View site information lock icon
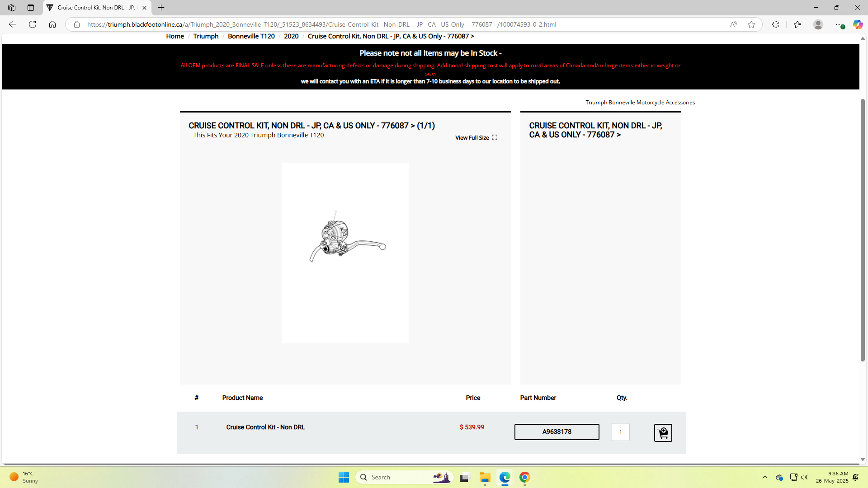The width and height of the screenshot is (868, 488). (77, 24)
